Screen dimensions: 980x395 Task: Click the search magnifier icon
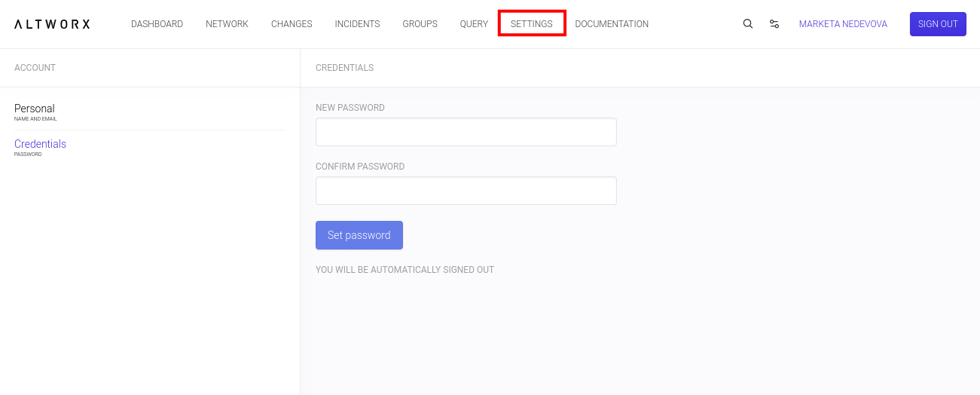coord(748,24)
